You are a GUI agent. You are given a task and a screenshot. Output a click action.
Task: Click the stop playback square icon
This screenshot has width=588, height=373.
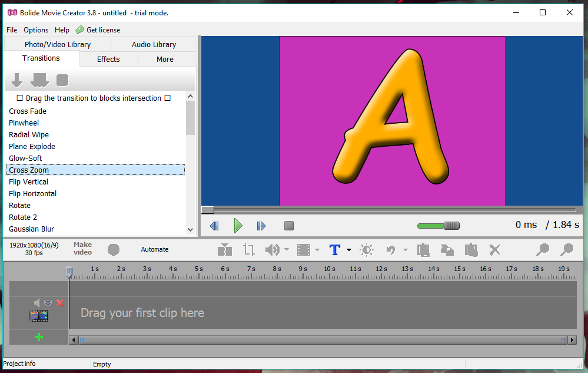289,226
